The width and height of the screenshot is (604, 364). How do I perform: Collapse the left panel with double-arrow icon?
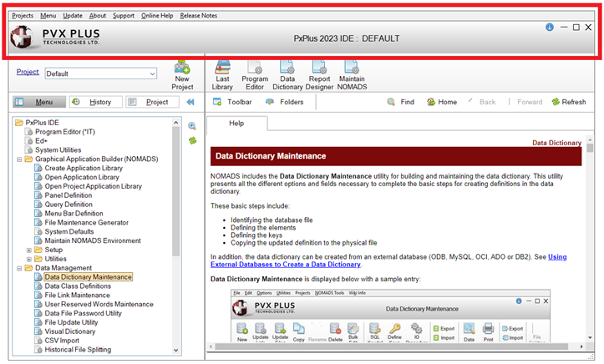point(190,102)
